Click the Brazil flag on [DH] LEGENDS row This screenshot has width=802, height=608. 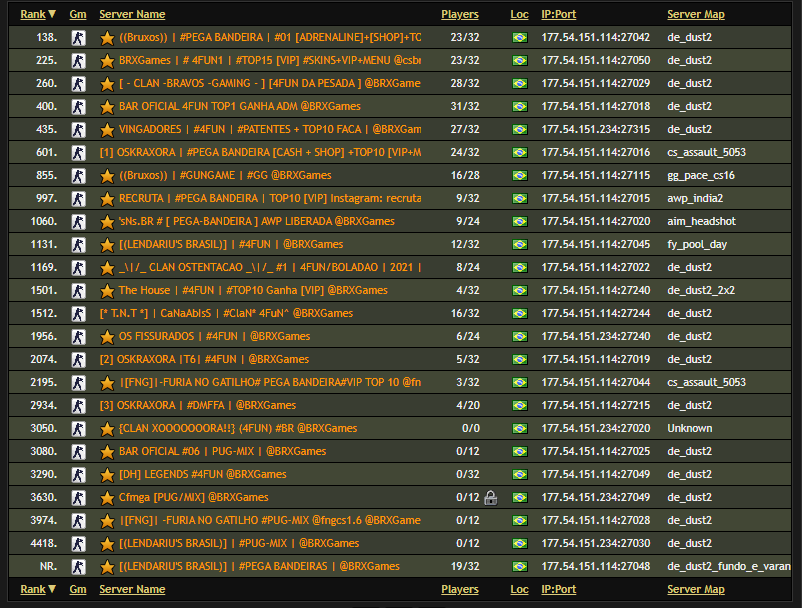click(x=519, y=474)
